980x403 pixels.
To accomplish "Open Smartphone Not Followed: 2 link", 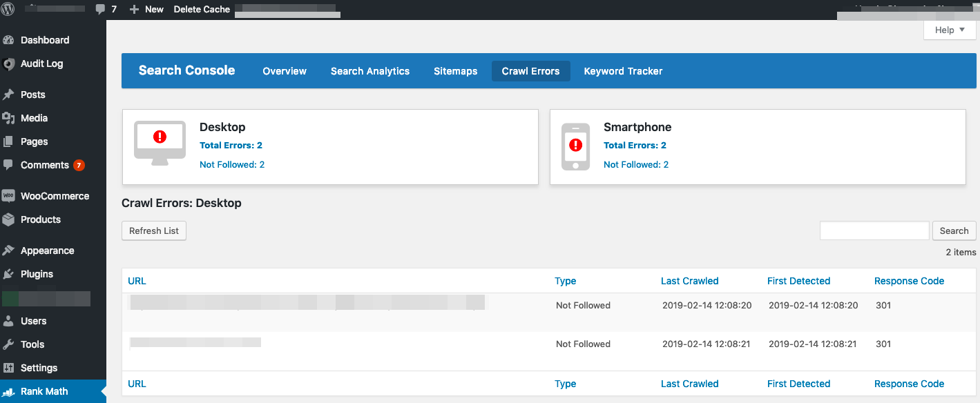I will pos(636,164).
